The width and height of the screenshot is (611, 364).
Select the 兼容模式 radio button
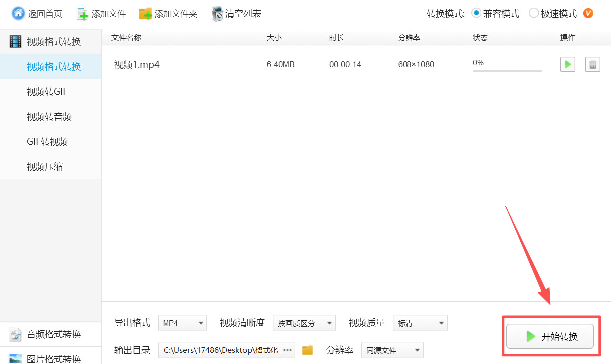(476, 13)
